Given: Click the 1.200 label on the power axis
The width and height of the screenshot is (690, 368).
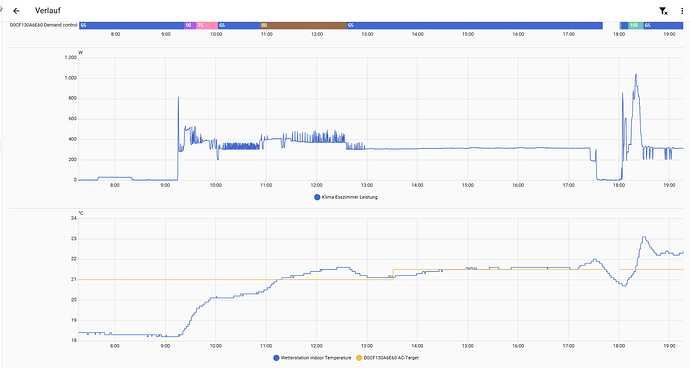Looking at the screenshot, I should tap(70, 58).
